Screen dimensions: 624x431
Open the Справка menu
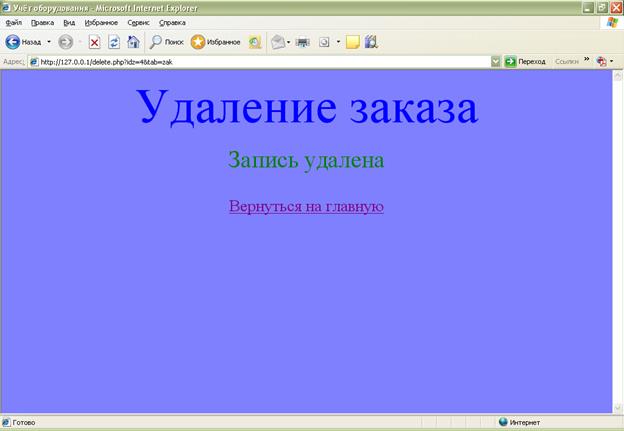(172, 22)
